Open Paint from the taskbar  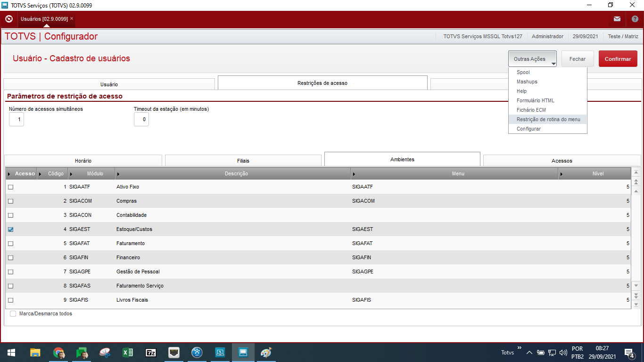click(266, 353)
